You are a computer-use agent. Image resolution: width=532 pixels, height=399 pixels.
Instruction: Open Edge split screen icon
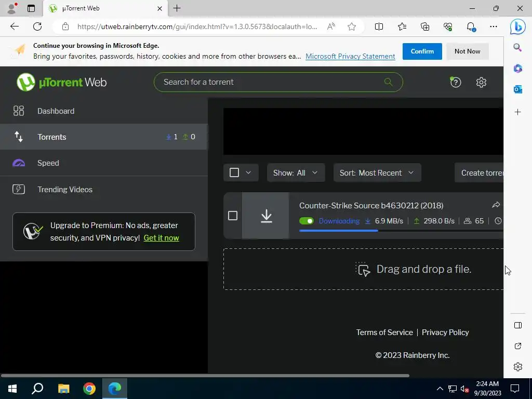click(x=379, y=26)
